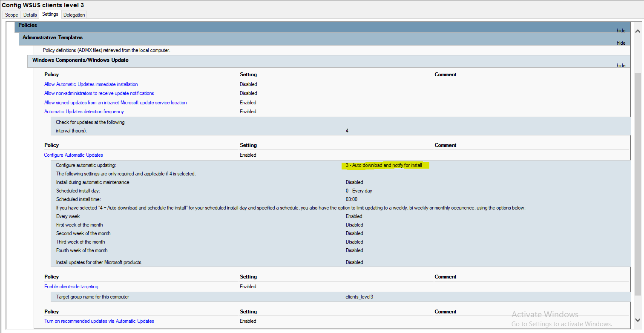This screenshot has height=333, width=644.
Task: Switch to the Scope tab
Action: click(11, 15)
